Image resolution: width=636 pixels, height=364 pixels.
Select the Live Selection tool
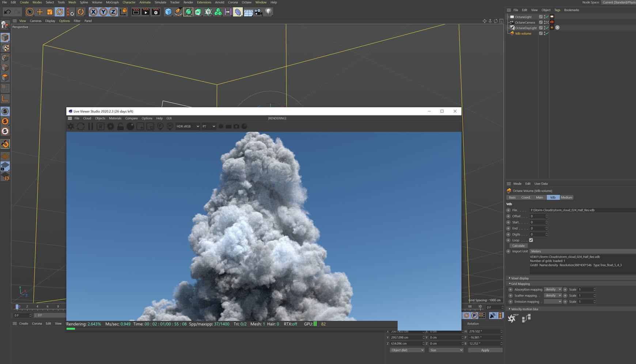point(30,12)
